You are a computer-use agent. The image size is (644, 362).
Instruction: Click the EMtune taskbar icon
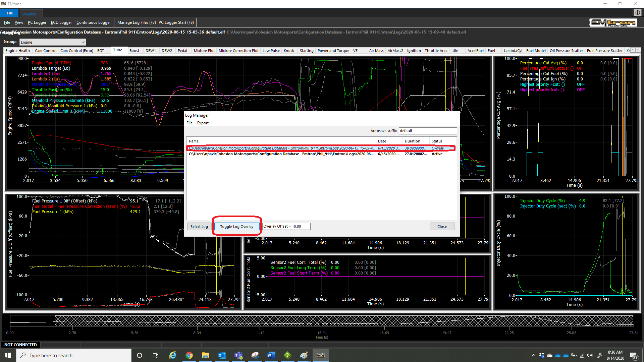tap(320, 355)
